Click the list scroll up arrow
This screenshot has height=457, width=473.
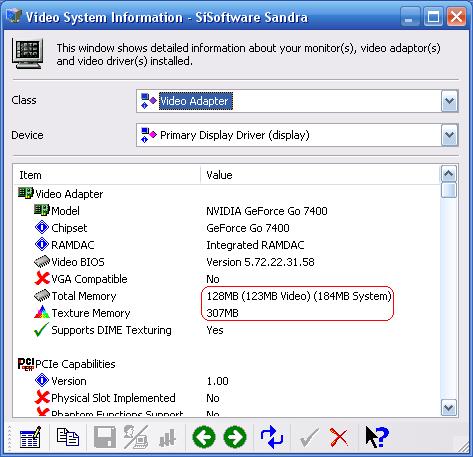[449, 173]
